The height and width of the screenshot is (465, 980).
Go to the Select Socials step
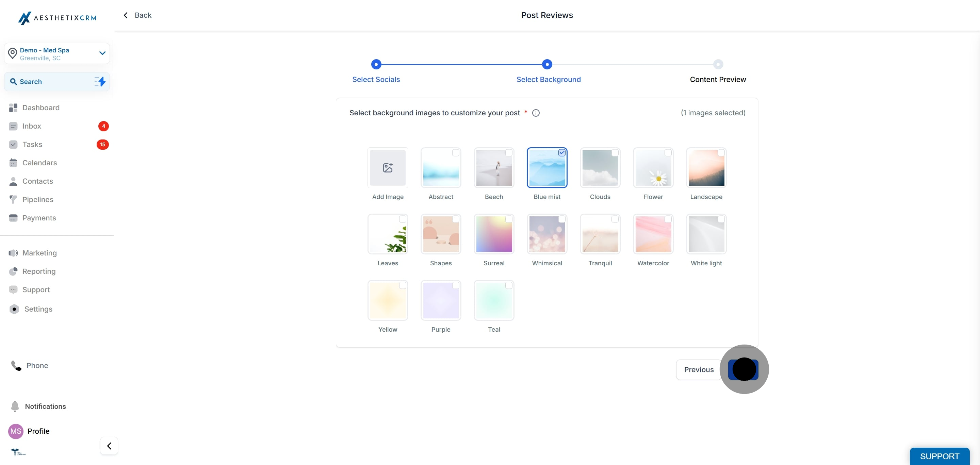click(376, 80)
